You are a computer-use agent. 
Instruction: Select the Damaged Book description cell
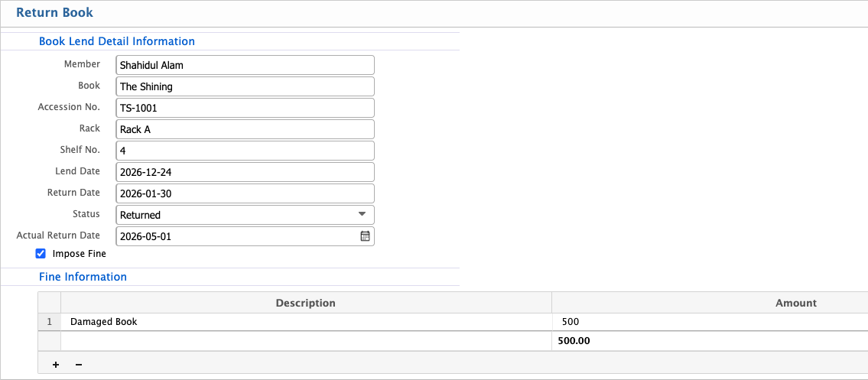coord(306,322)
